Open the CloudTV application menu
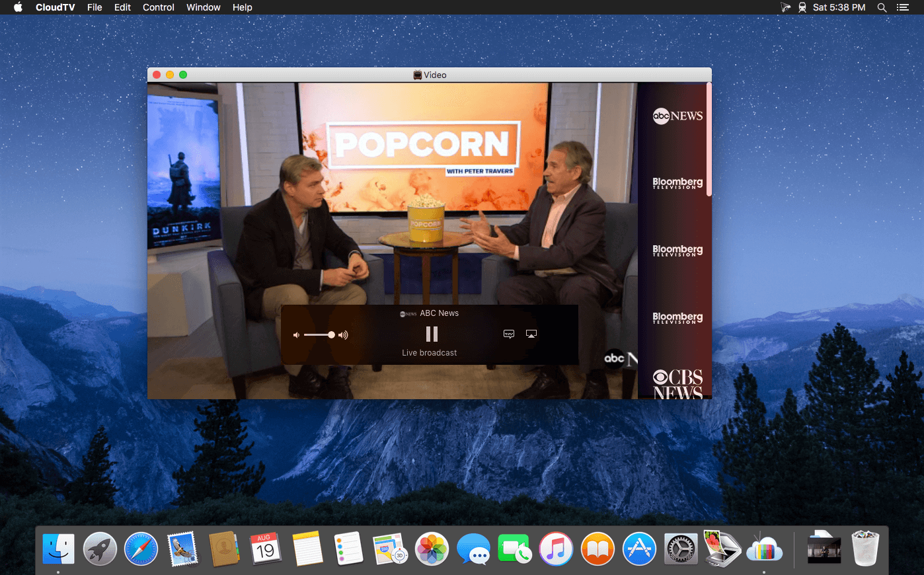Image resolution: width=924 pixels, height=575 pixels. coord(56,7)
